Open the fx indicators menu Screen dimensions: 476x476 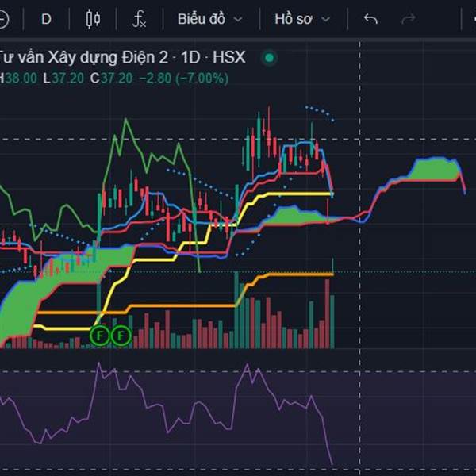pyautogui.click(x=140, y=19)
